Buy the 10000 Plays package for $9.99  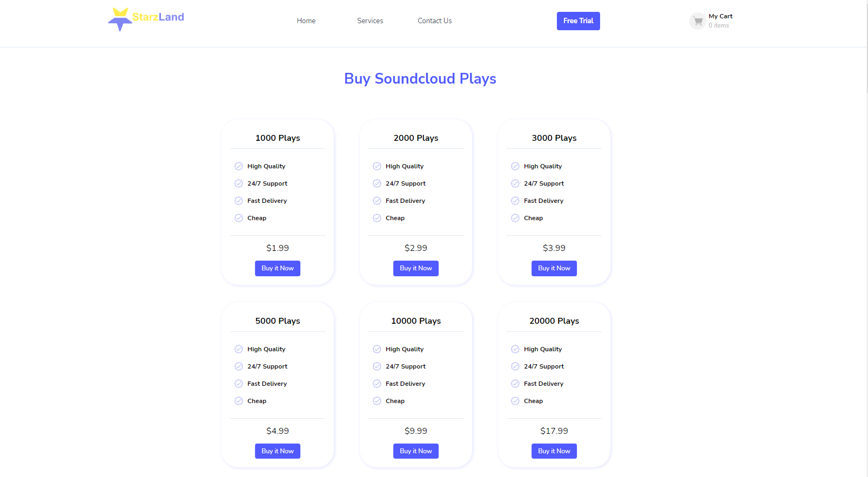click(x=416, y=451)
